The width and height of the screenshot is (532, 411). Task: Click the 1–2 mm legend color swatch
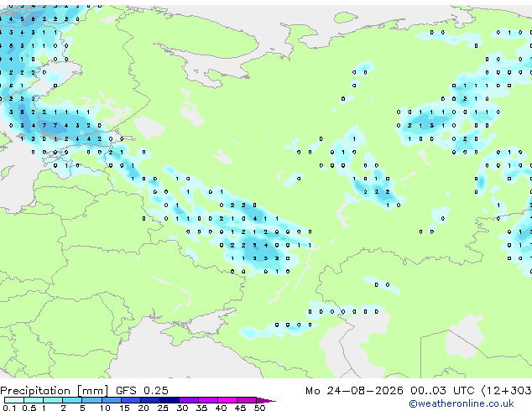pyautogui.click(x=53, y=400)
